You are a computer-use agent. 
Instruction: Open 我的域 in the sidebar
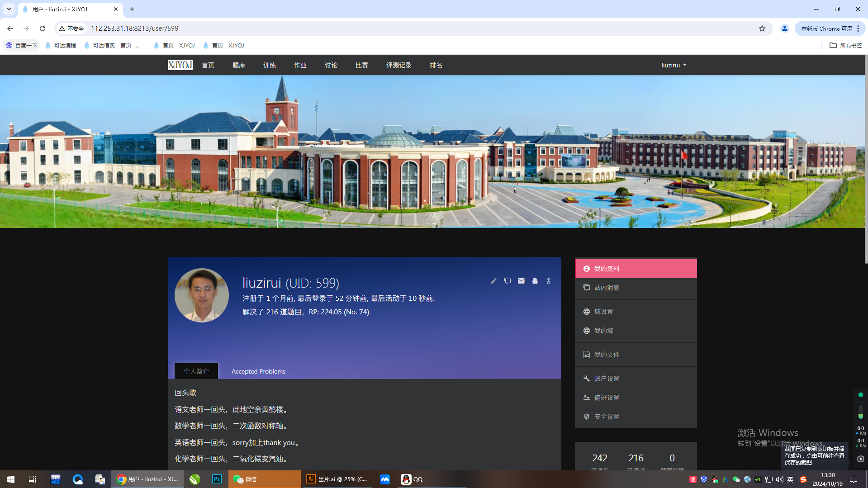pyautogui.click(x=636, y=331)
